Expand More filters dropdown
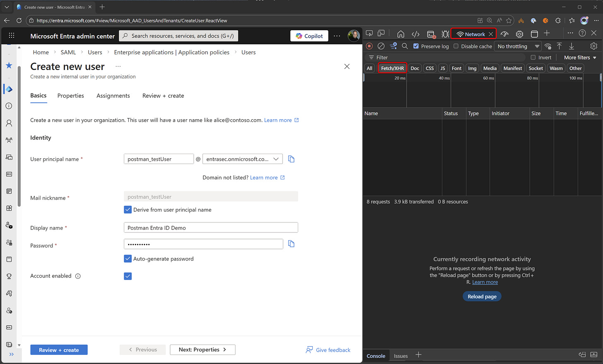The width and height of the screenshot is (603, 364). tap(580, 58)
